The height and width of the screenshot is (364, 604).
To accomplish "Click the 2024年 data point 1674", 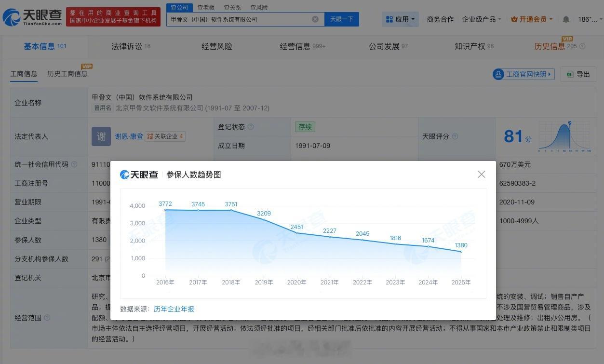I will [428, 246].
